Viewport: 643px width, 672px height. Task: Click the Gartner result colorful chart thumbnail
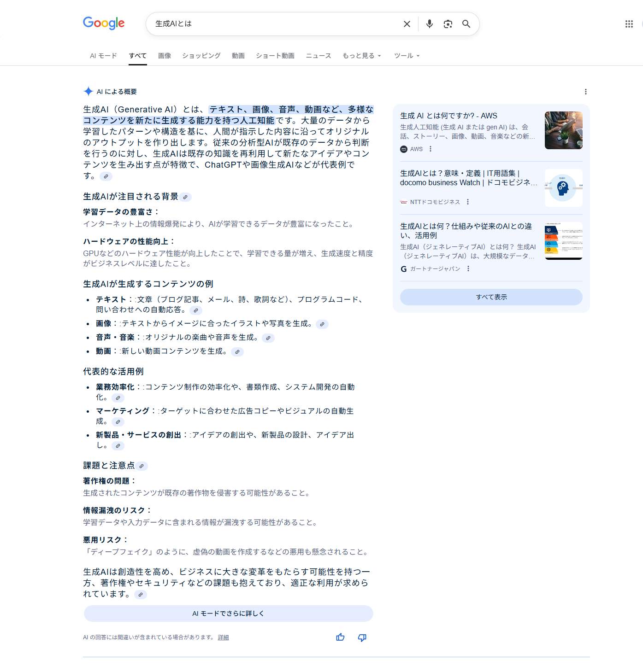click(x=564, y=241)
